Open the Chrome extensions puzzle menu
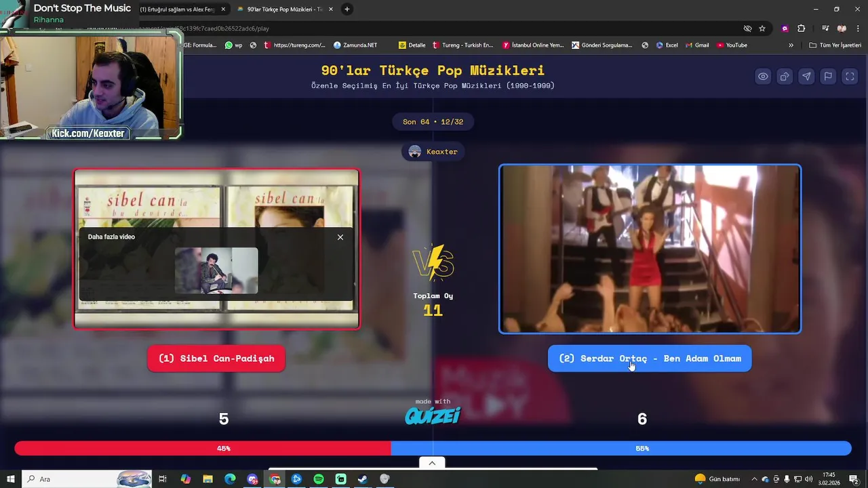Image resolution: width=868 pixels, height=488 pixels. [x=801, y=28]
